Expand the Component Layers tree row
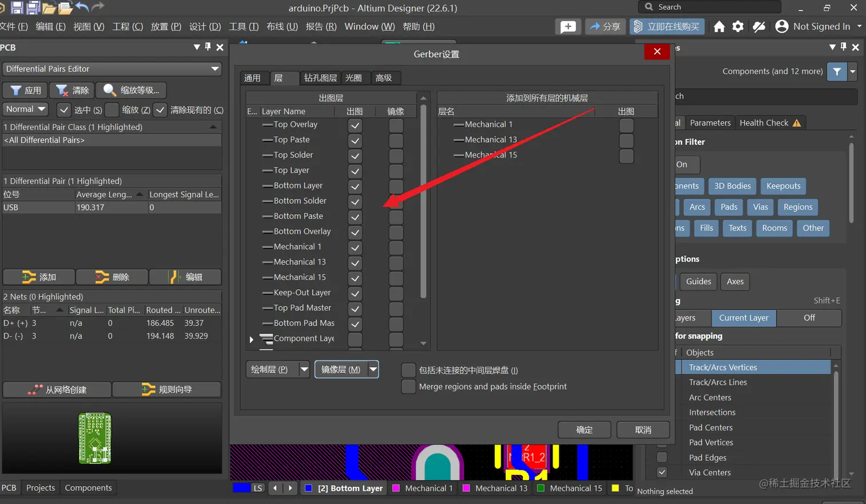 251,339
